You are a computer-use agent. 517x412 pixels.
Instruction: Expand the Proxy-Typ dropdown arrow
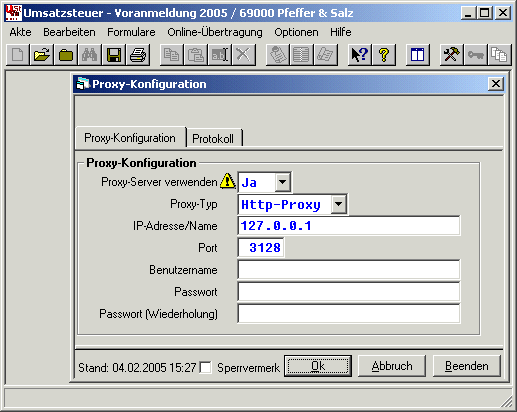coord(339,204)
